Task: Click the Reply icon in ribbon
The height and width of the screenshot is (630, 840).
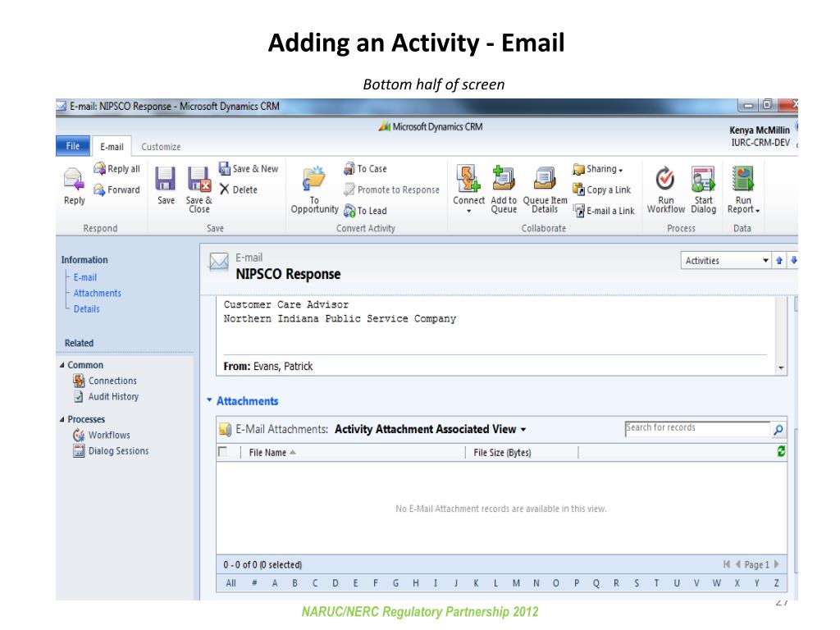Action: [74, 186]
